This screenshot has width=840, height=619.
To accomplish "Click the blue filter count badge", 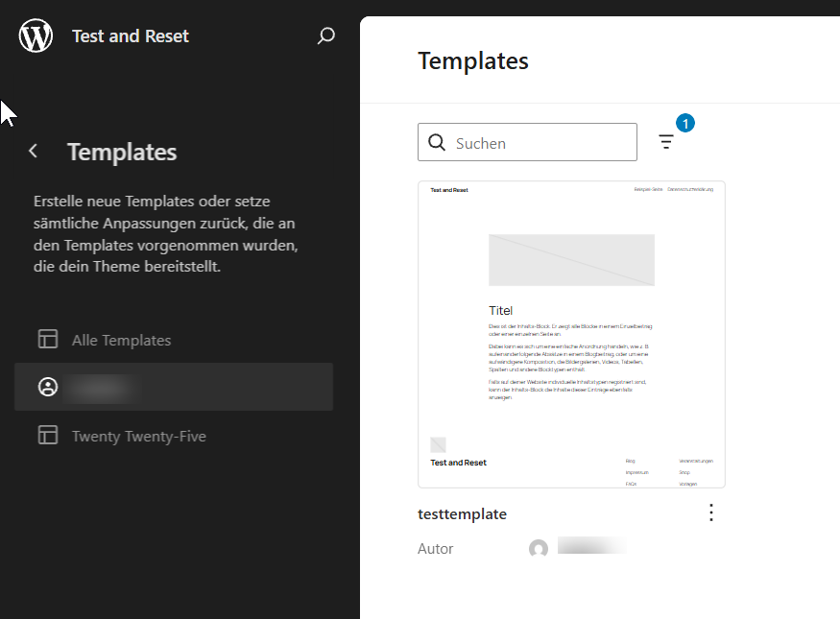I will (685, 123).
